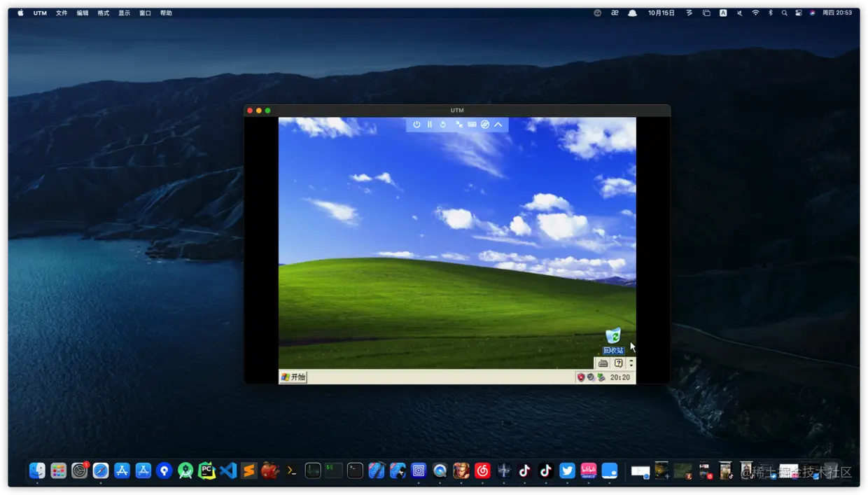Open Spotlight search in menu bar
The width and height of the screenshot is (868, 495).
(784, 13)
